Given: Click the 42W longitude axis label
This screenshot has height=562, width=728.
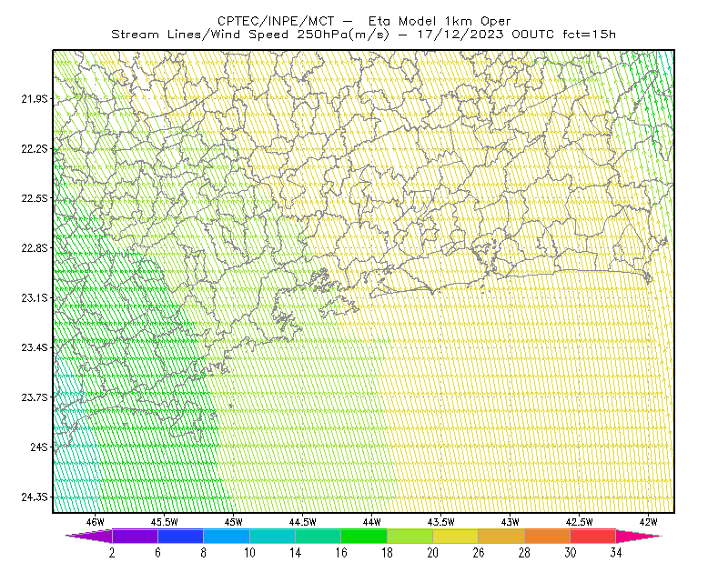Looking at the screenshot, I should [648, 522].
